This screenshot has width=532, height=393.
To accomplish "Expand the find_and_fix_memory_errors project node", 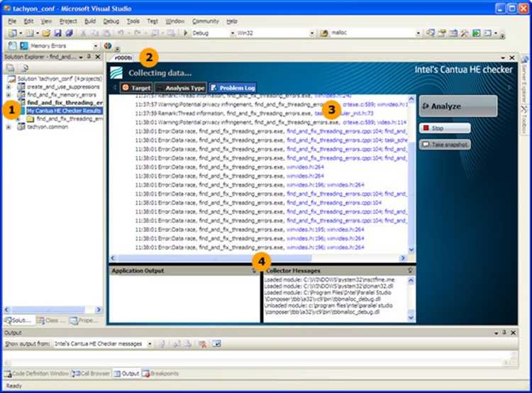I will pos(9,94).
